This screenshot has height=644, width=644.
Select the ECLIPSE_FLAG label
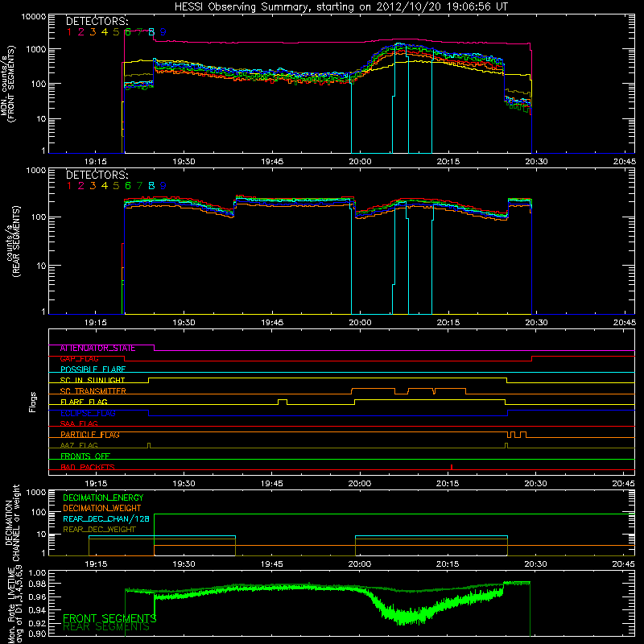[88, 413]
